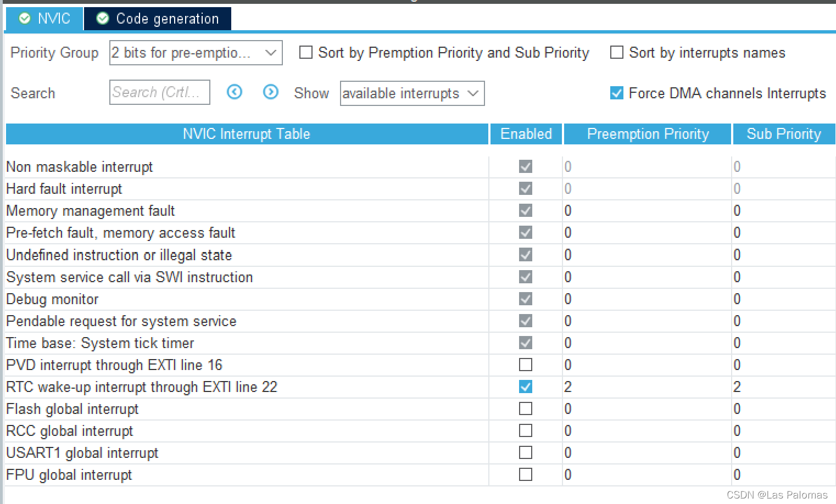This screenshot has width=836, height=504.
Task: Click Memory management fault enabled checkbox
Action: pos(526,210)
